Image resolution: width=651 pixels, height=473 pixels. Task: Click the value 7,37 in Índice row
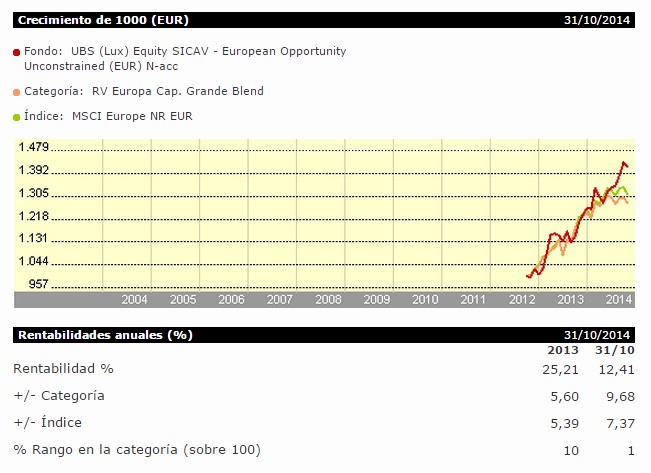(x=621, y=424)
